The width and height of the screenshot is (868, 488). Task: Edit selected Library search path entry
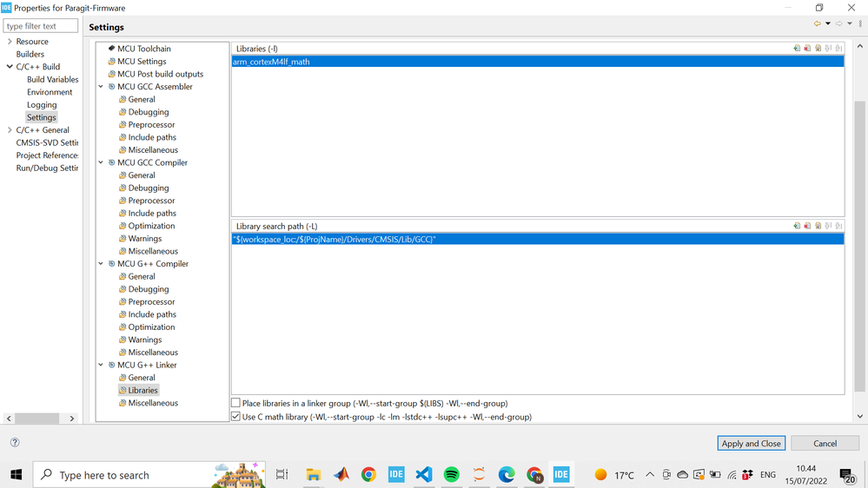[818, 226]
